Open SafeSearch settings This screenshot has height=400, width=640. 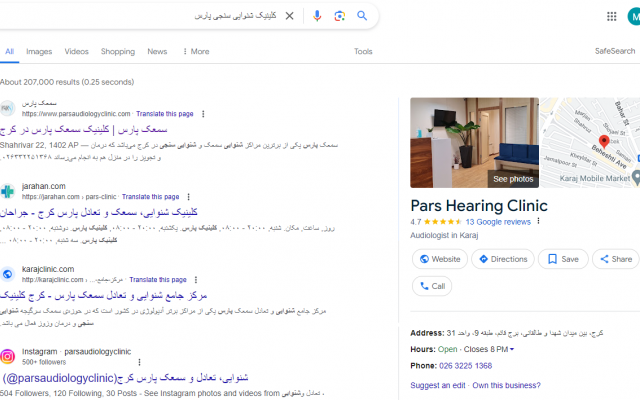click(x=615, y=51)
